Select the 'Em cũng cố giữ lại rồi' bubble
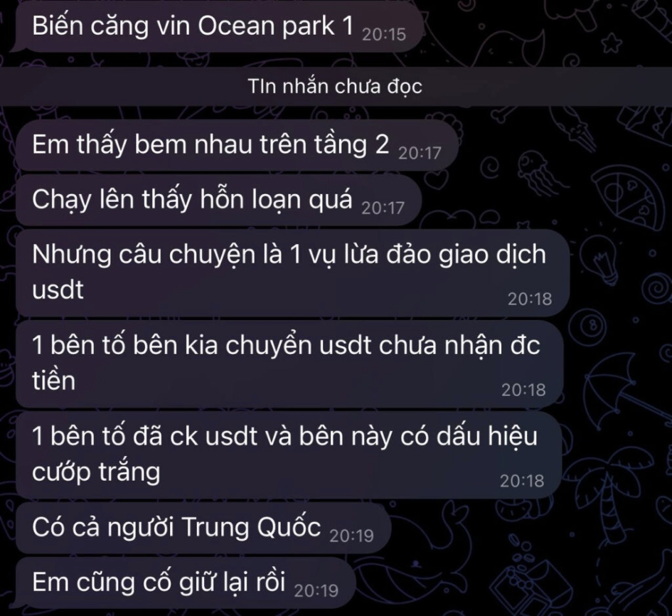The height and width of the screenshot is (616, 672). (186, 583)
